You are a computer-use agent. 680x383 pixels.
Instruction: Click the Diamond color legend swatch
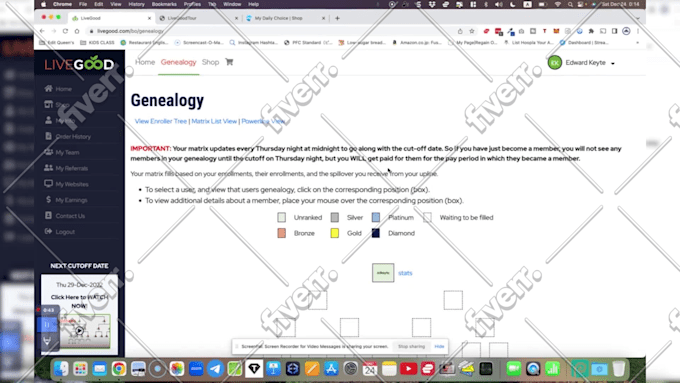(x=376, y=233)
